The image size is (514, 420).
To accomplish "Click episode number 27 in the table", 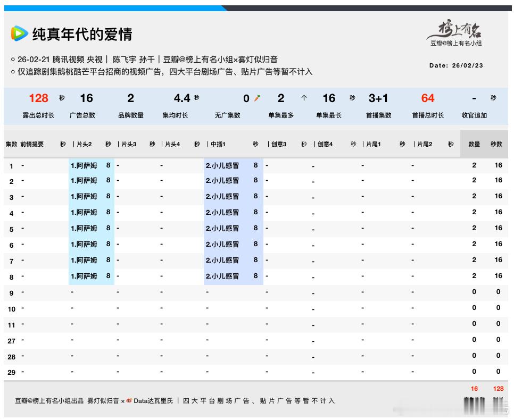I will coord(12,341).
